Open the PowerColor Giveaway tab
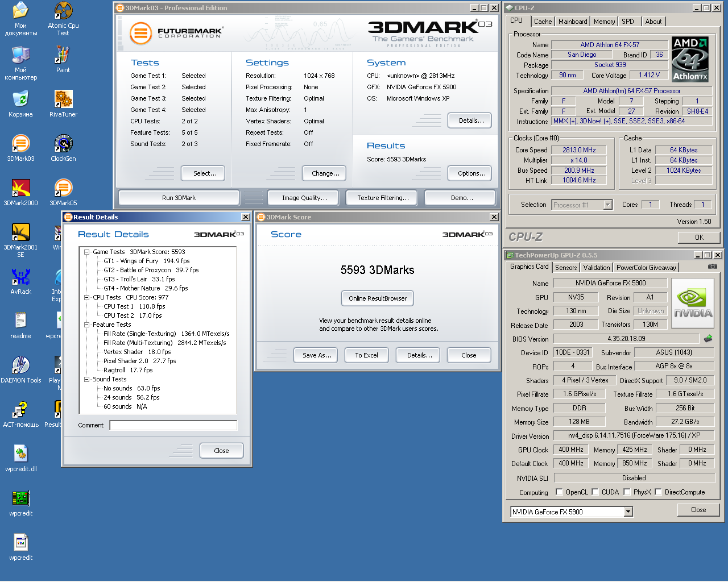Screen dimensions: 728x582 pyautogui.click(x=646, y=268)
